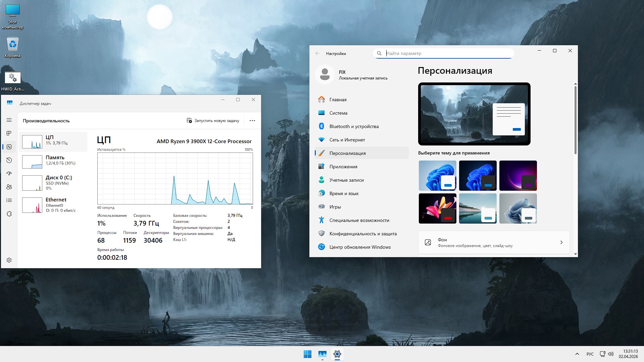Apply the dark Windows bloom theme
The height and width of the screenshot is (362, 644).
pyautogui.click(x=478, y=176)
